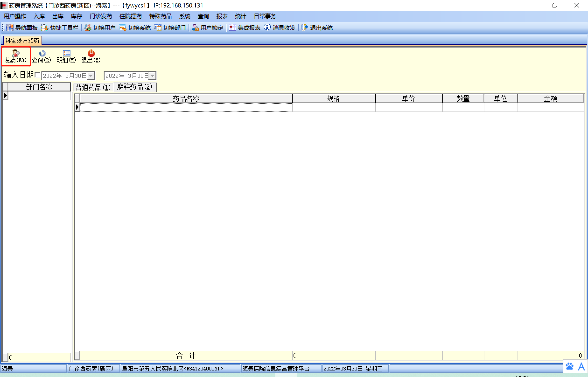Click the first empty 药品名称 cell
This screenshot has height=377, width=588.
[x=186, y=107]
